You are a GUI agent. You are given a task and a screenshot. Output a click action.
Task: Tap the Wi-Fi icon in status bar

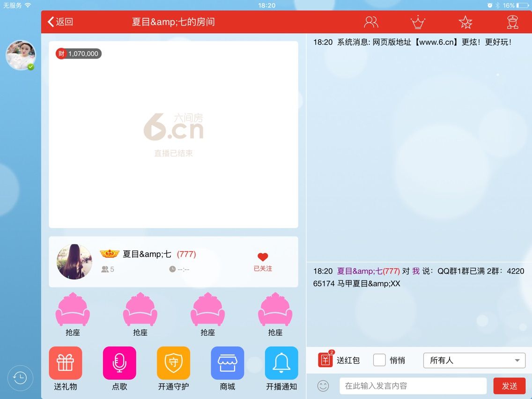28,5
